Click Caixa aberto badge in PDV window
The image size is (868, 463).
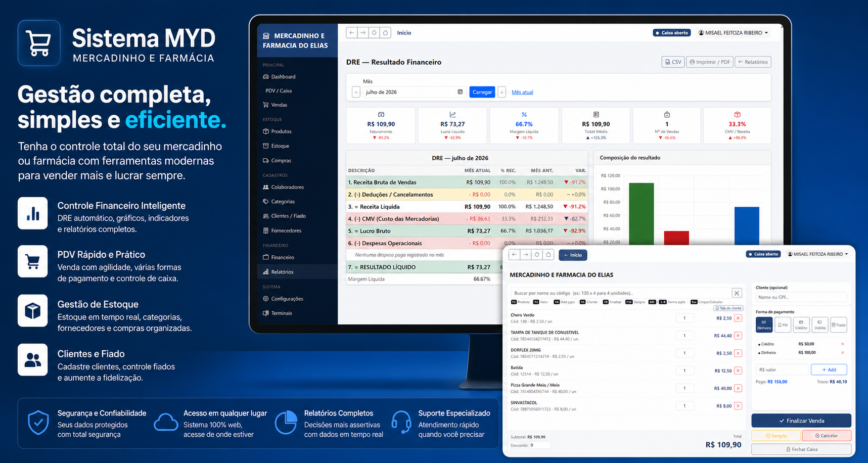pos(763,254)
